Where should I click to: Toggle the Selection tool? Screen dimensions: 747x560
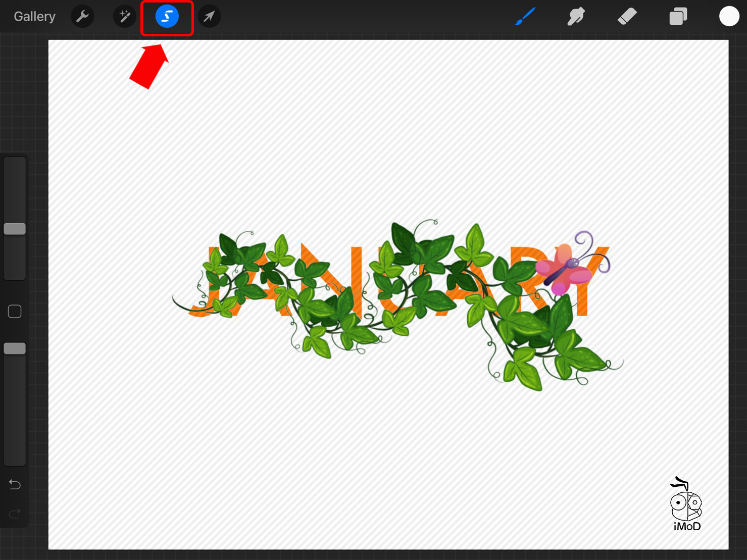click(167, 17)
